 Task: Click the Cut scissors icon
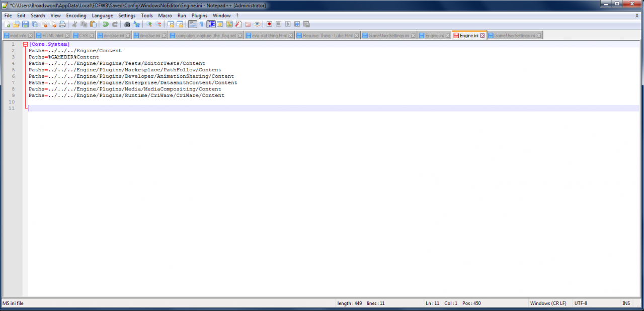pos(74,24)
